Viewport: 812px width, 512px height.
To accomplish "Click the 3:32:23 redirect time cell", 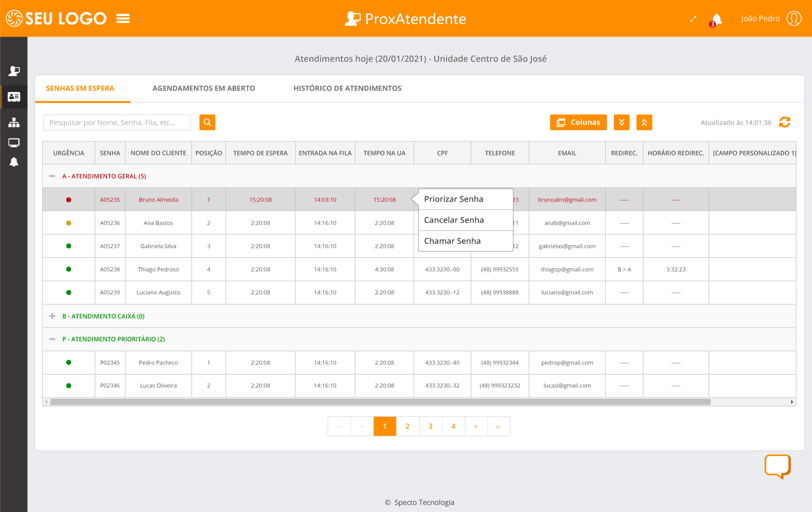I will [x=676, y=269].
